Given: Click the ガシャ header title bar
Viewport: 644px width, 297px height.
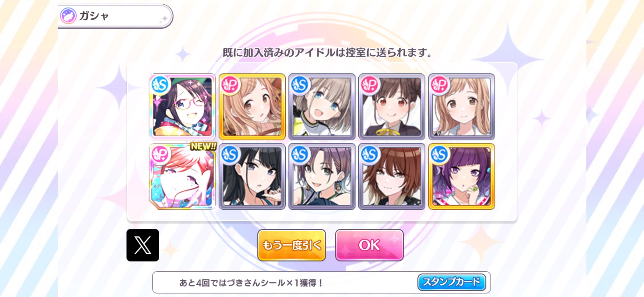Looking at the screenshot, I should click(x=115, y=16).
